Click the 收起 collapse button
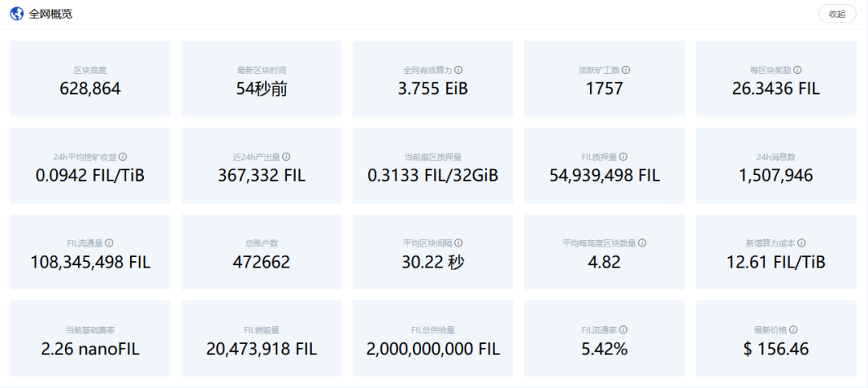The image size is (868, 388). (x=837, y=14)
